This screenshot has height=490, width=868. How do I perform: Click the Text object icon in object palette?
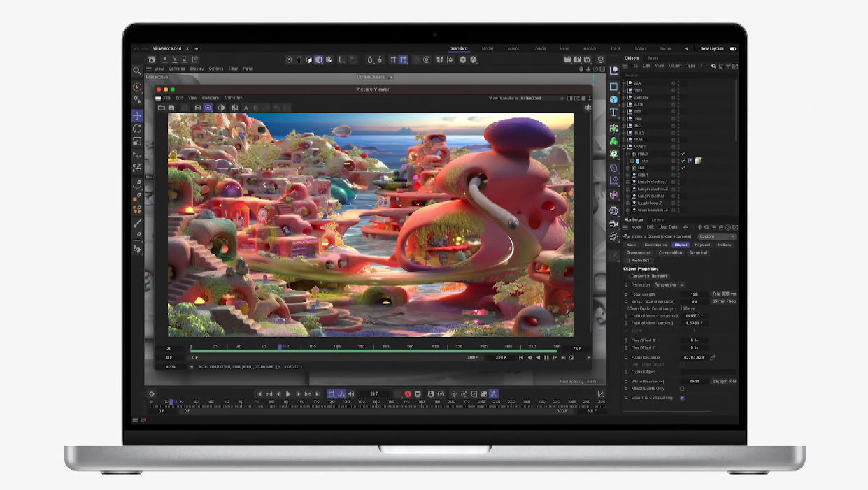pyautogui.click(x=613, y=113)
